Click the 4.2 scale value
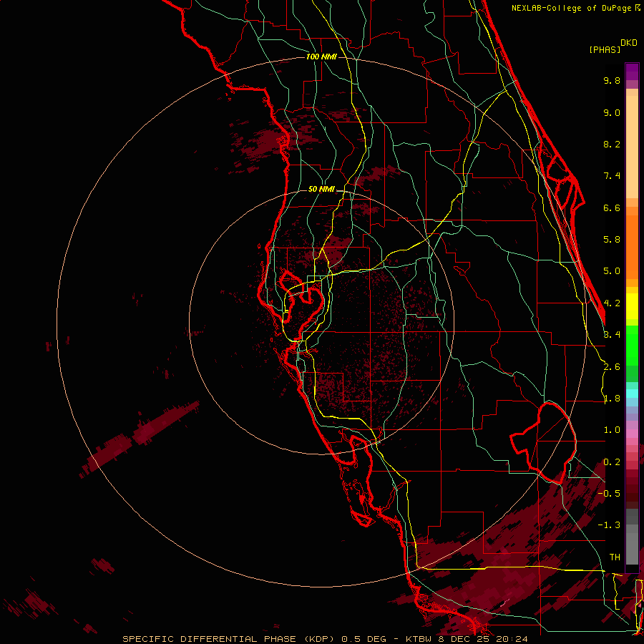The height and width of the screenshot is (644, 644). tap(612, 303)
